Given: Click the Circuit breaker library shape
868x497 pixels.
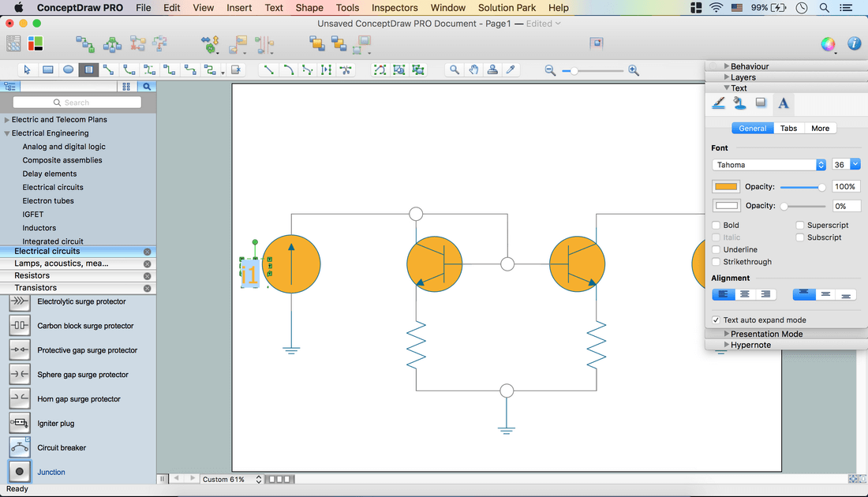Looking at the screenshot, I should point(21,447).
